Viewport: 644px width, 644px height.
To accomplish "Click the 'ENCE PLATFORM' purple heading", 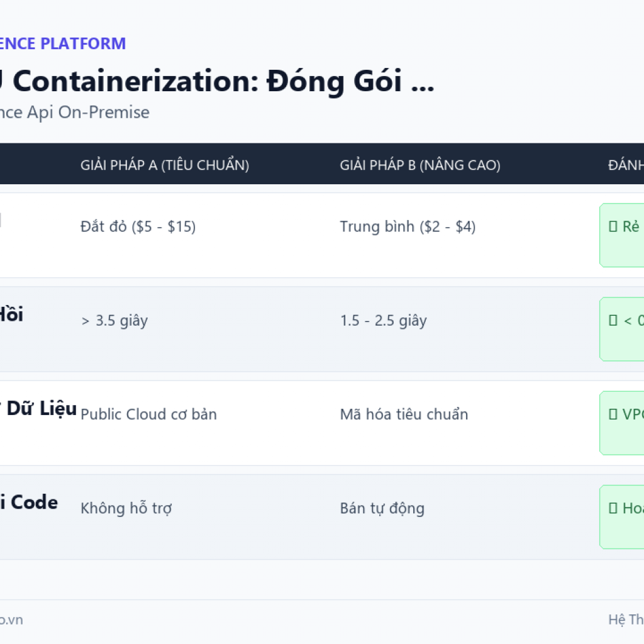I will pos(62,43).
